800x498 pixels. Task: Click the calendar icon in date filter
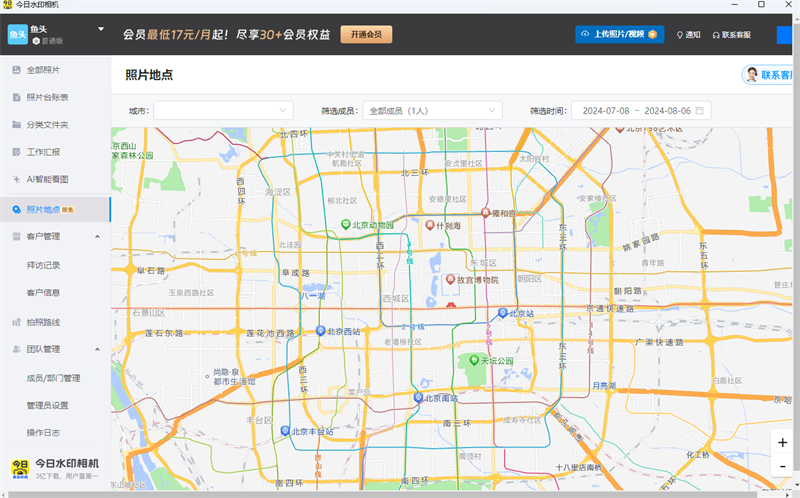pyautogui.click(x=700, y=110)
